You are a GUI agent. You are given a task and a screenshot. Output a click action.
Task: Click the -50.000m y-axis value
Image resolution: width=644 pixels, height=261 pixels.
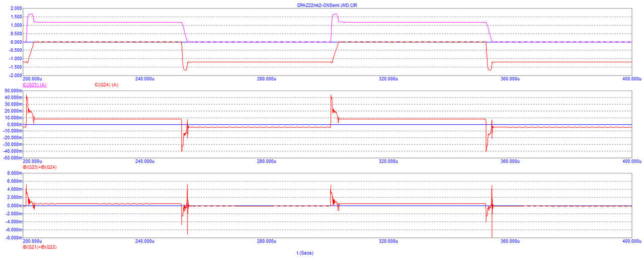[x=12, y=158]
